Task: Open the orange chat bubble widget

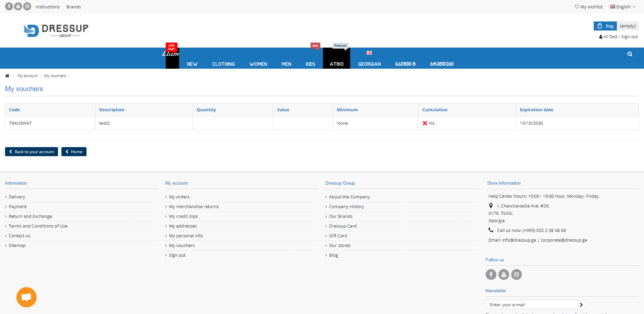Action: (26, 297)
